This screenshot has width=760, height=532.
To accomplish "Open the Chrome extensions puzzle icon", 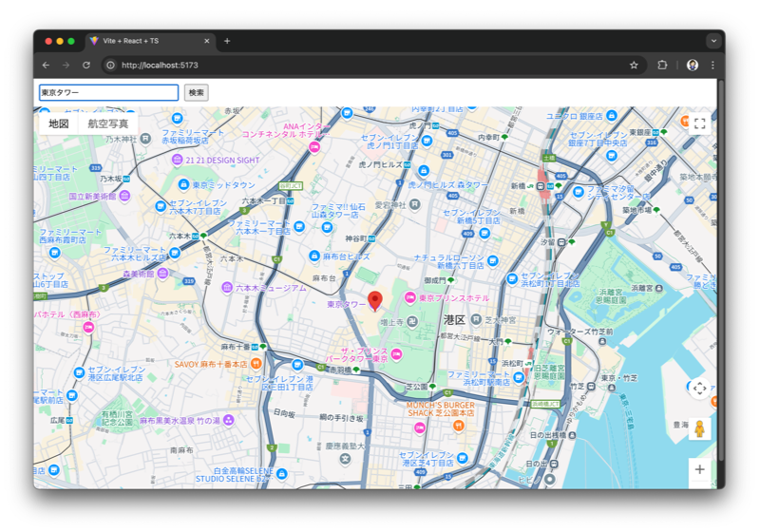I will pyautogui.click(x=662, y=65).
